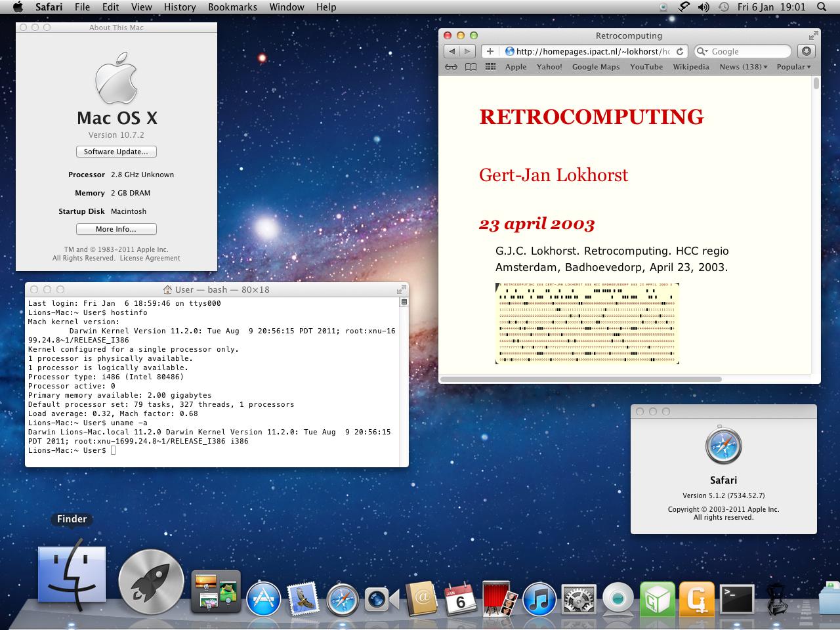840x630 pixels.
Task: Go forward in Safari history
Action: (467, 51)
